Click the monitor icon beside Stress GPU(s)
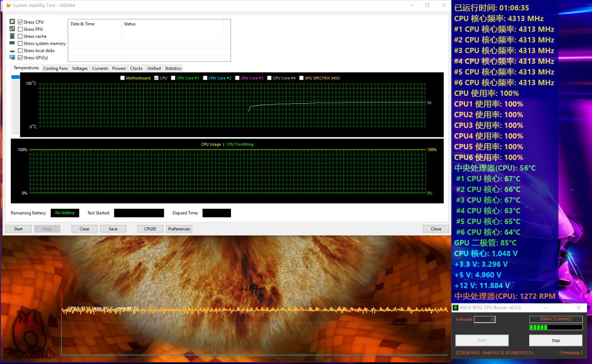Screen dimensions: 592x364 pos(12,58)
